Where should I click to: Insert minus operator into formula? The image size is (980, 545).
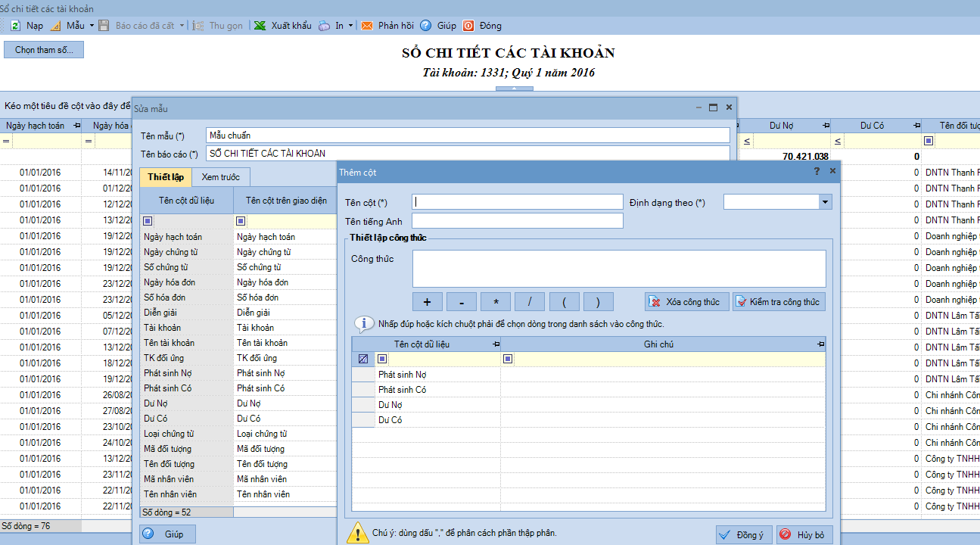point(462,302)
